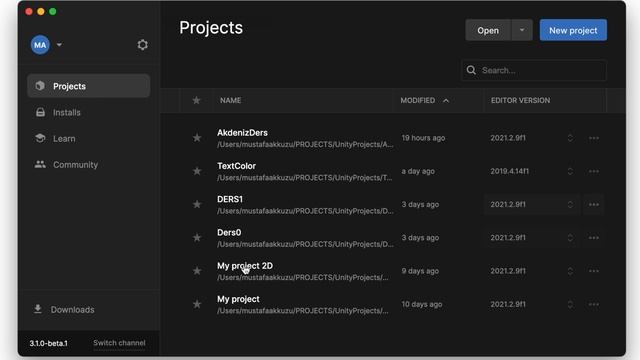Change editor version for 10-days-old My project
Image resolution: width=640 pixels, height=360 pixels.
point(532,304)
